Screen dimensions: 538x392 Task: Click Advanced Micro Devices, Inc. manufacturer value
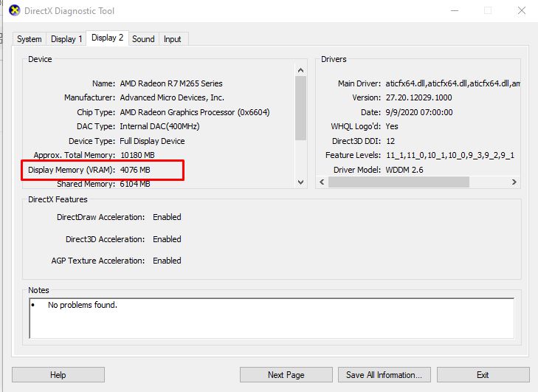point(172,97)
